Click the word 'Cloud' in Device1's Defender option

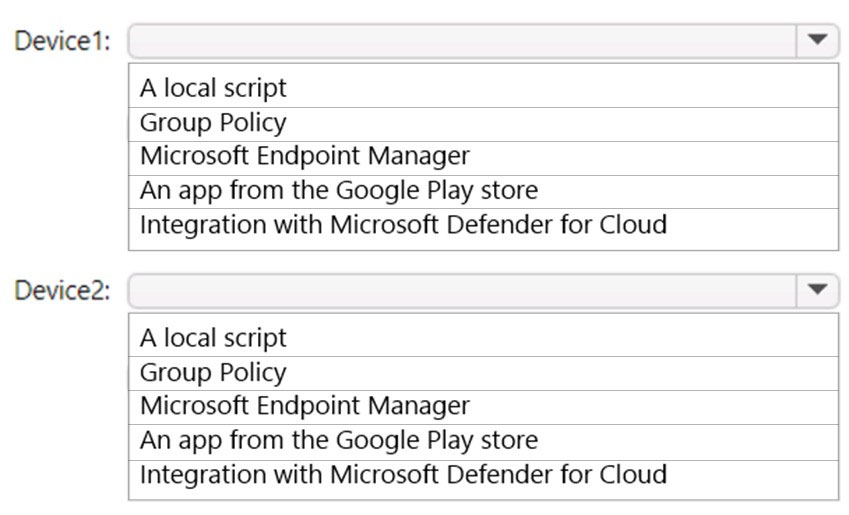[x=633, y=224]
